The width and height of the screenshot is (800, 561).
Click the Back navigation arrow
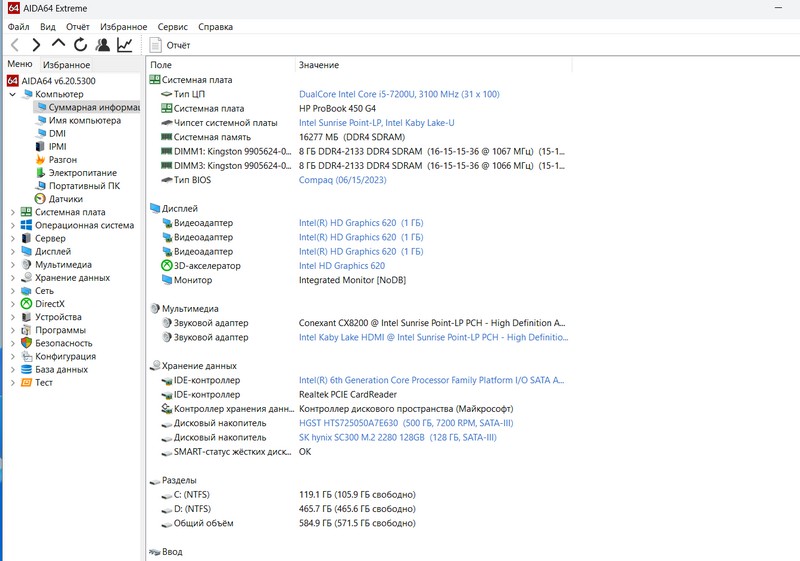point(15,45)
